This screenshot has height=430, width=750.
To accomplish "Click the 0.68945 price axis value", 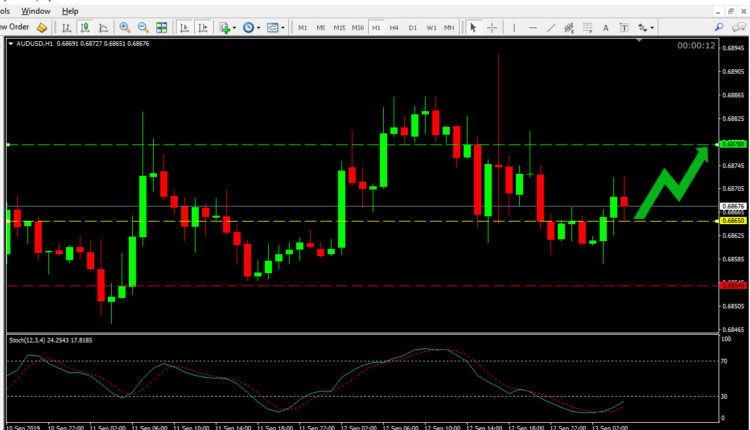I will [733, 48].
